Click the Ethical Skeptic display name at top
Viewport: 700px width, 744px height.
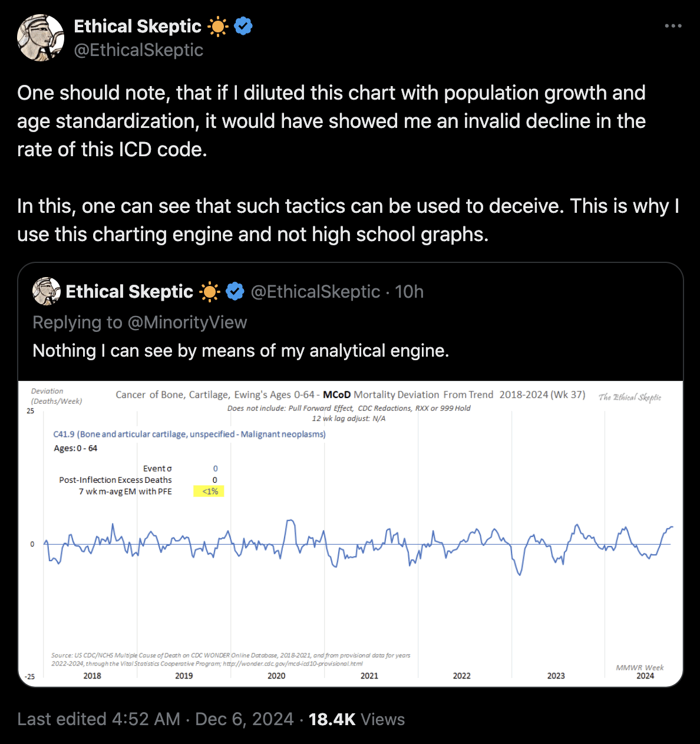(137, 27)
